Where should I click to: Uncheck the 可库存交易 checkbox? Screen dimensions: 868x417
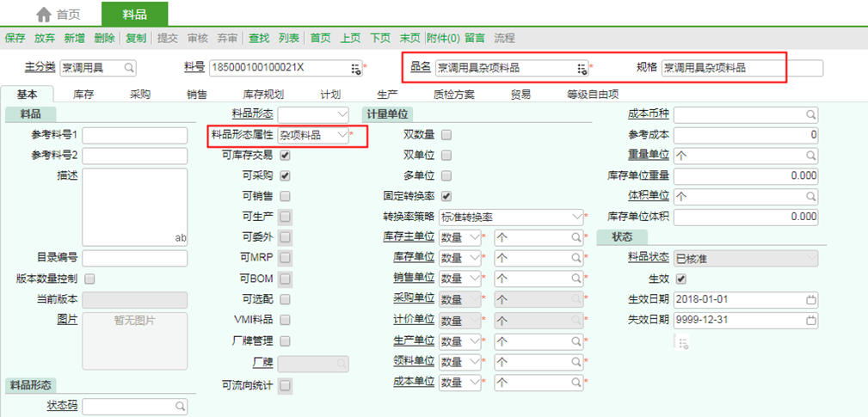coord(285,156)
